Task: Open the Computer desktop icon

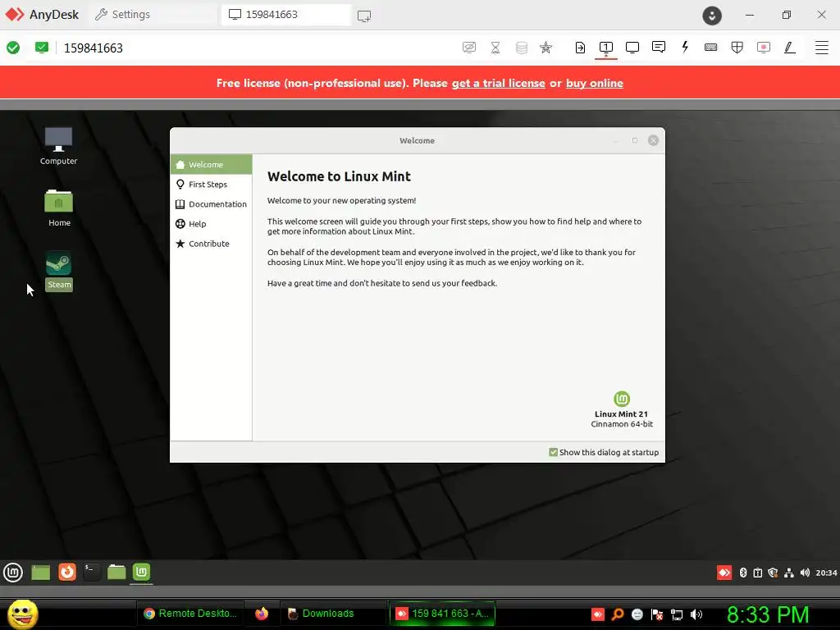Action: pos(58,146)
